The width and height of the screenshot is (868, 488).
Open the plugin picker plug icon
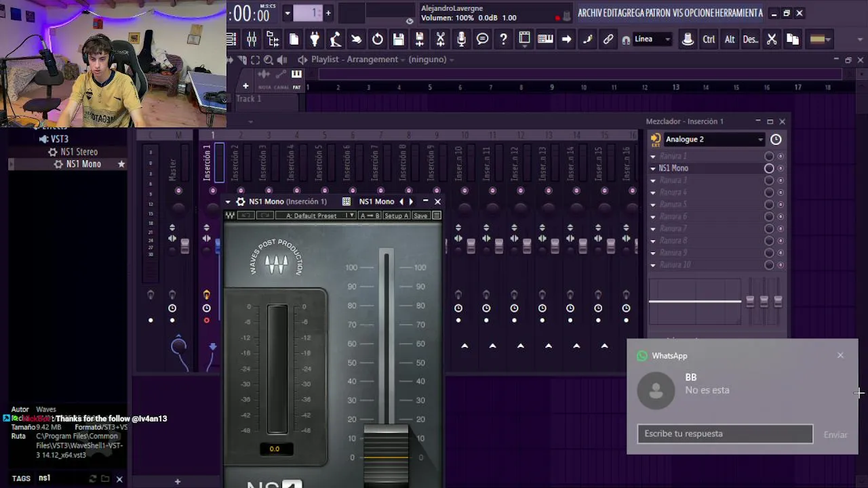coord(315,39)
